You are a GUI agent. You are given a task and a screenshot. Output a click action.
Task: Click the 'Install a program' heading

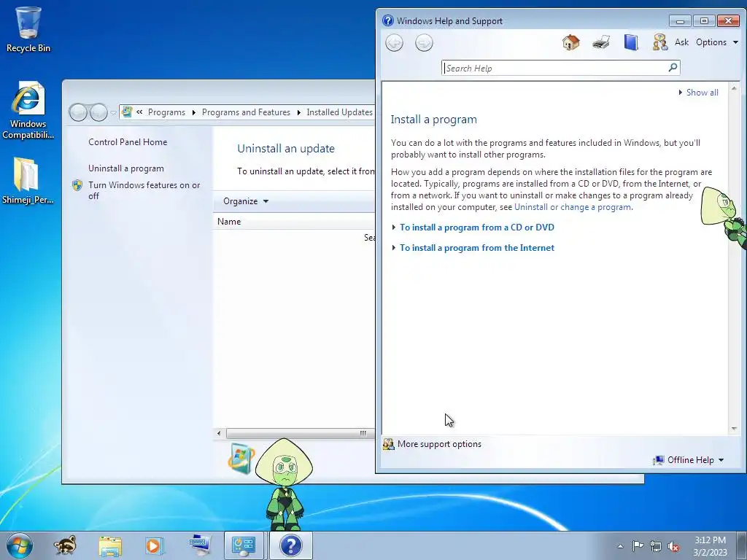[x=433, y=120]
